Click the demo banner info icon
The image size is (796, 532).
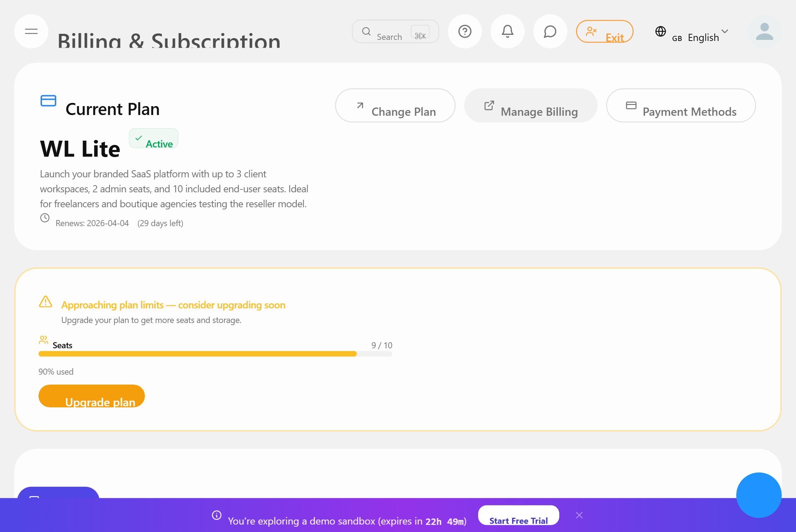point(217,515)
